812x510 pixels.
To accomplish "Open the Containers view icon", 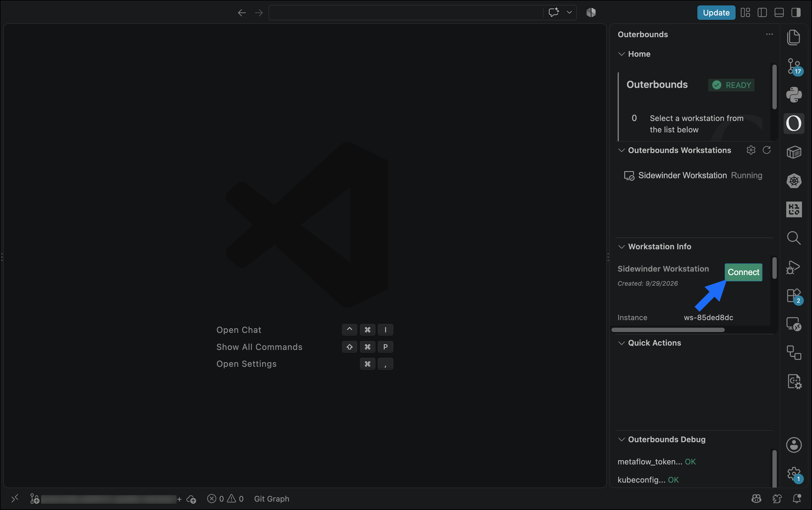I will tap(794, 152).
